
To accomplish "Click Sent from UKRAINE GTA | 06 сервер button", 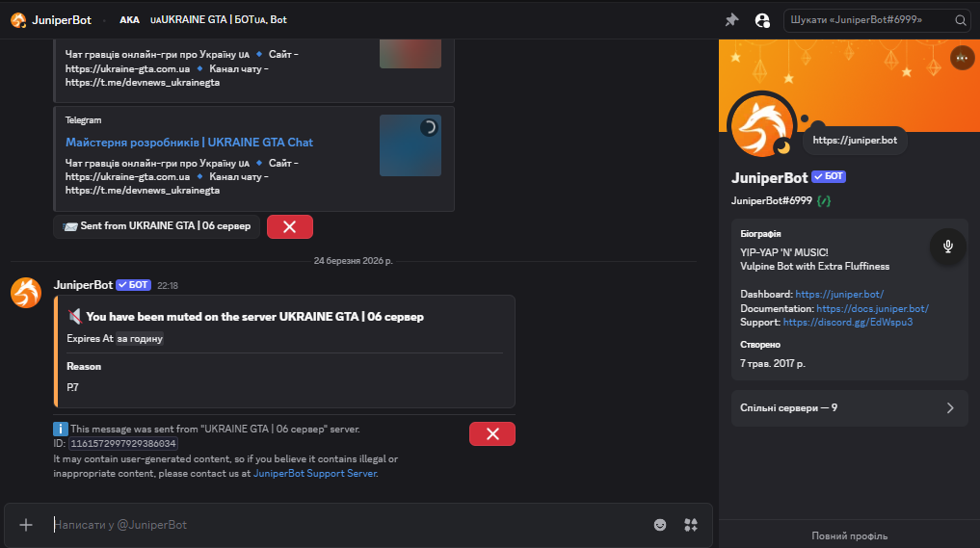I will tap(157, 226).
